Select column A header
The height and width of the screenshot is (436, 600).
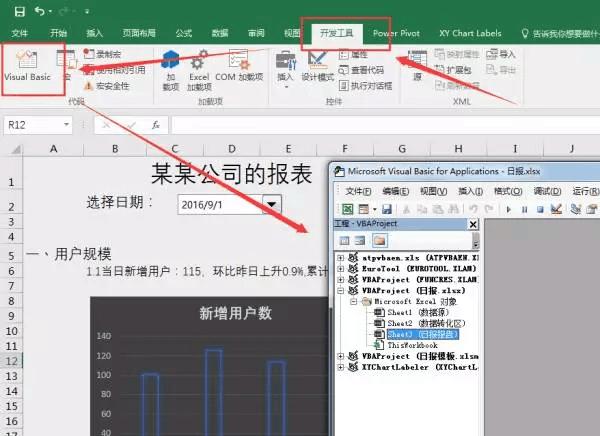[54, 149]
